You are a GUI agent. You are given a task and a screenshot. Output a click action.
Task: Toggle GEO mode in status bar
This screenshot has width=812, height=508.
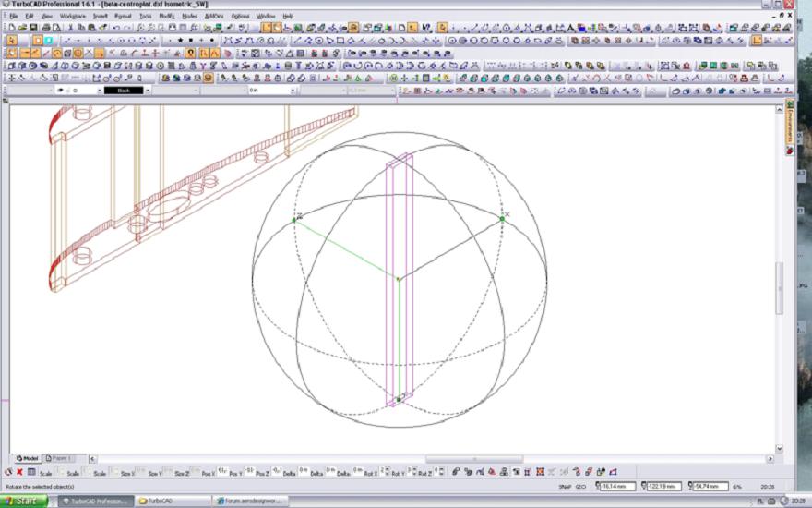pos(580,486)
